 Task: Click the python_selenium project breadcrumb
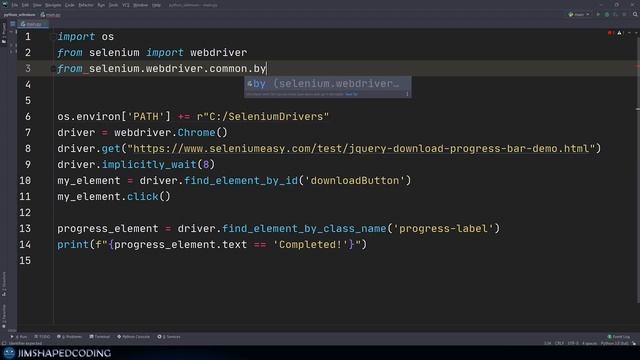pos(20,15)
